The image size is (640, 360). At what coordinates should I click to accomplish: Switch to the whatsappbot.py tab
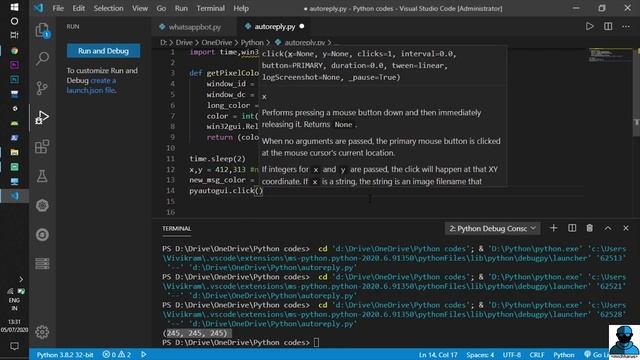click(195, 27)
